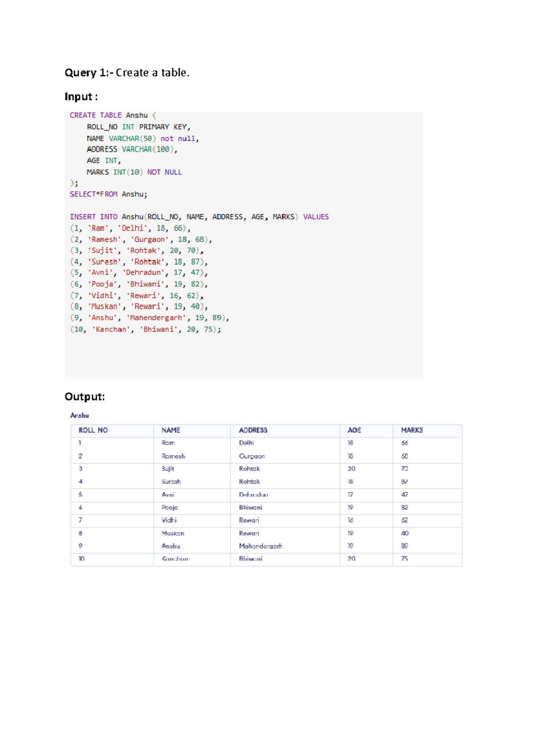Click the code line "SELECT*FROM Anshu;"
This screenshot has width=535, height=756.
108,194
